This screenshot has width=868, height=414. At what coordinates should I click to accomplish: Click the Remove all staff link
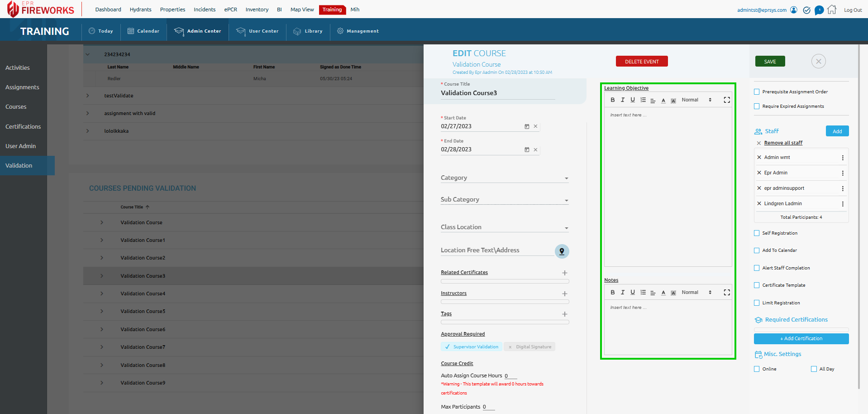pyautogui.click(x=783, y=143)
